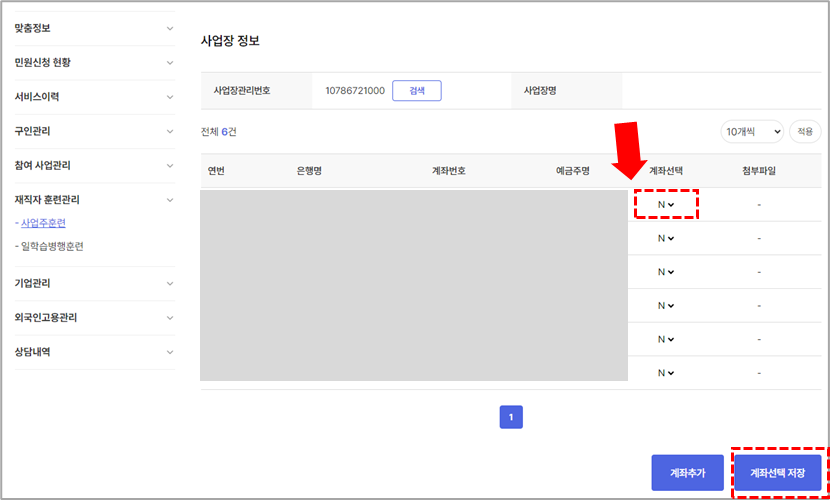Open the second row 계좌선택 N dropdown

[666, 238]
